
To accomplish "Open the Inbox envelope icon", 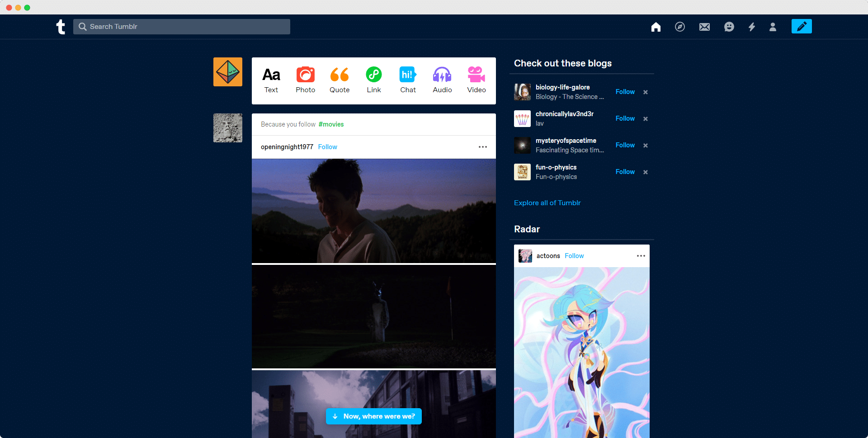I will [704, 27].
